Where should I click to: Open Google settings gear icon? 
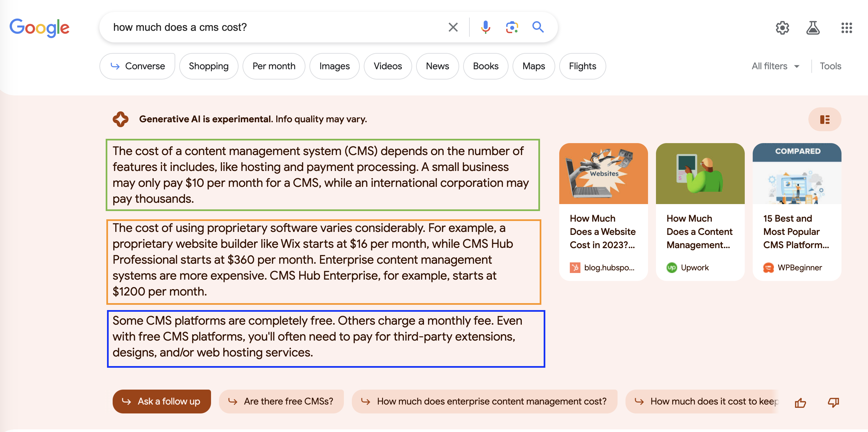click(782, 28)
